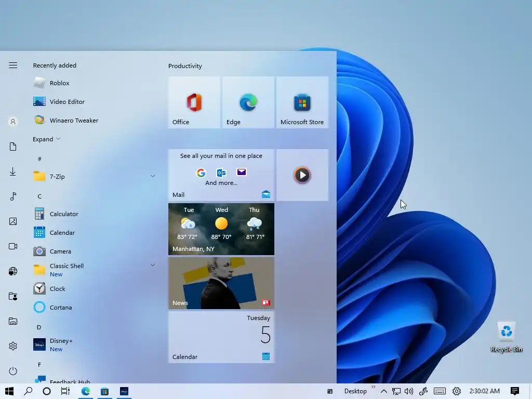This screenshot has height=399, width=532.
Task: Open the Edge tile
Action: click(248, 102)
